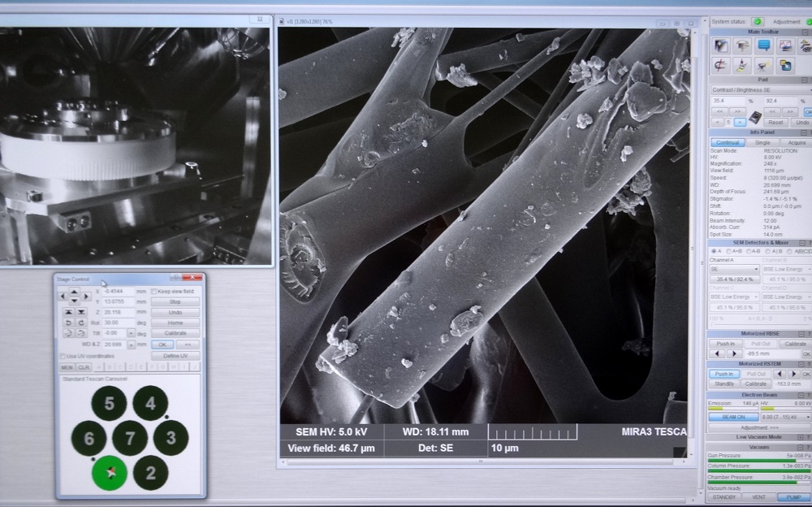The image size is (812, 507).
Task: Enable Use UV coordinates checkbox
Action: pyautogui.click(x=63, y=356)
